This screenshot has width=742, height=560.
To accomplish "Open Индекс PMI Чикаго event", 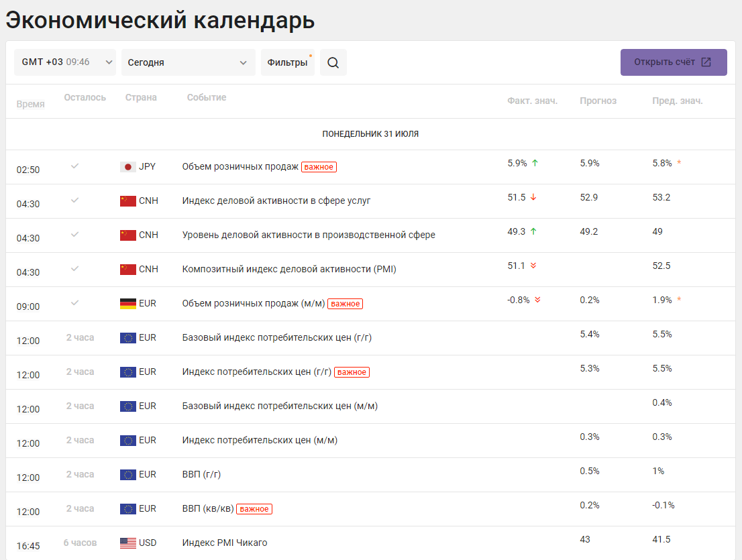I will 225,543.
